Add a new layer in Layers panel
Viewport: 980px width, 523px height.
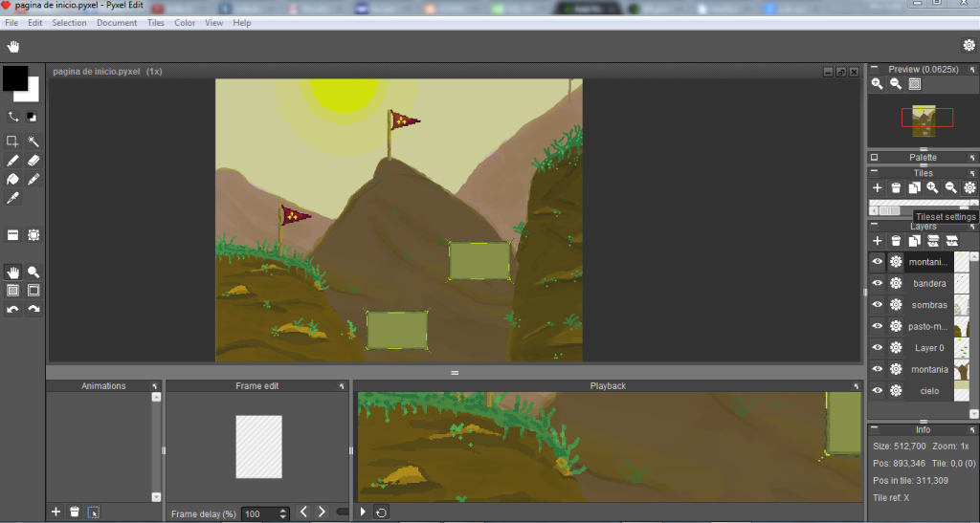[x=878, y=241]
